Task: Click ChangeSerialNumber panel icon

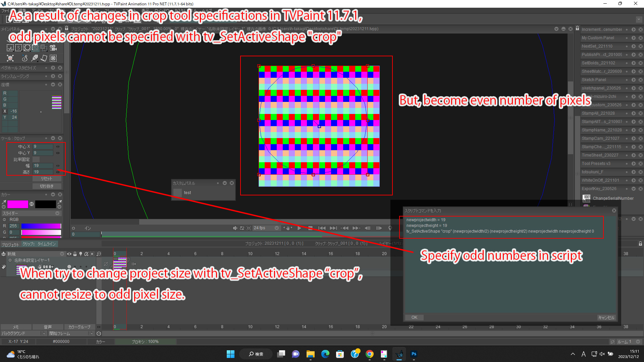Action: [x=587, y=198]
